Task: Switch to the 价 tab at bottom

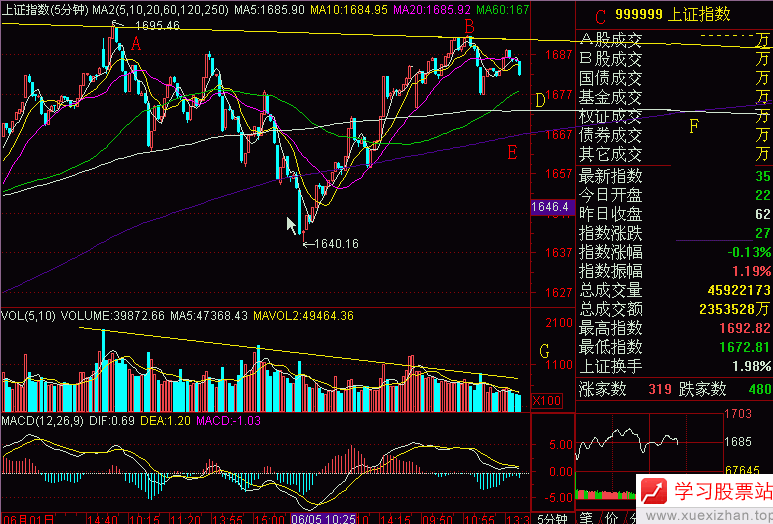Action: pyautogui.click(x=611, y=518)
